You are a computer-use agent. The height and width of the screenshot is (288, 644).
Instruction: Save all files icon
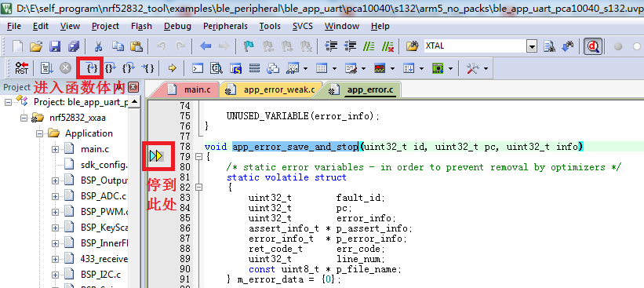click(x=74, y=46)
